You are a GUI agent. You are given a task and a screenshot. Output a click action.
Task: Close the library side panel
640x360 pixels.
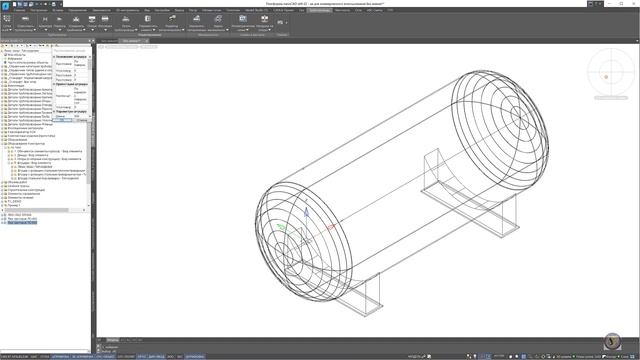tap(93, 41)
